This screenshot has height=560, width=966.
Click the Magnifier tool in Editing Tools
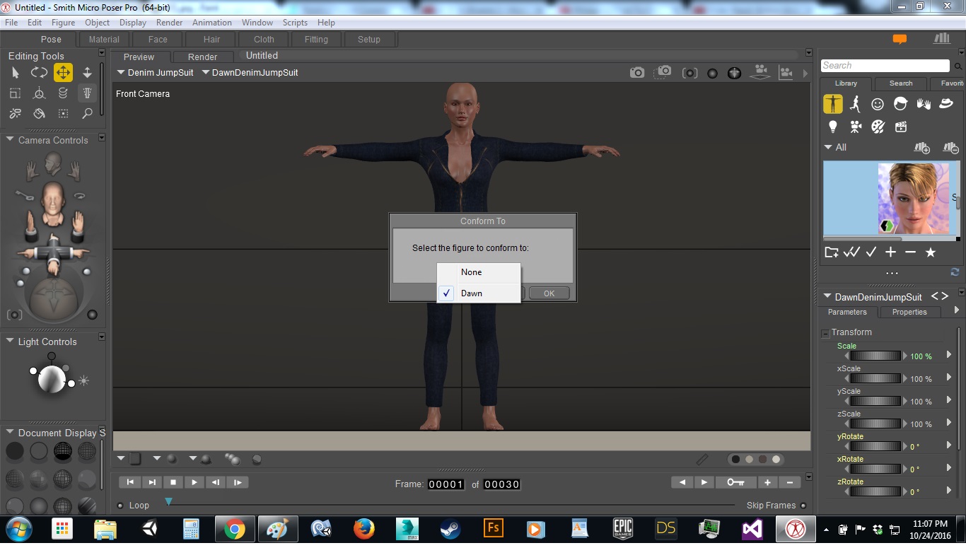pyautogui.click(x=87, y=113)
